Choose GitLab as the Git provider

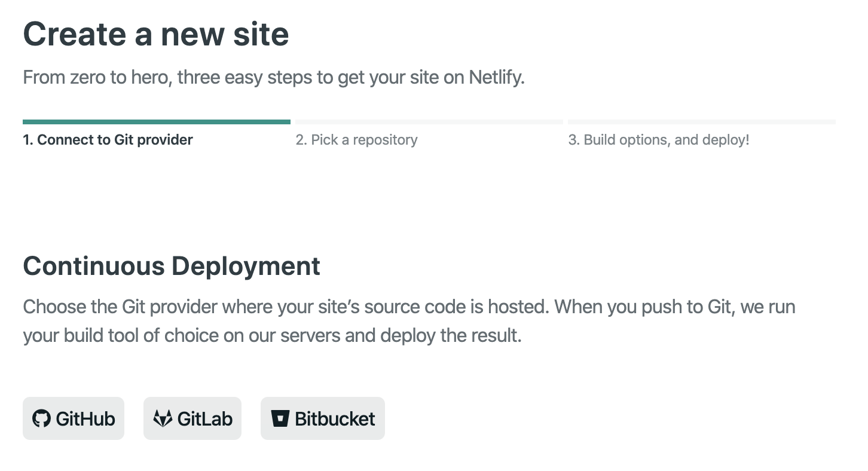[192, 418]
